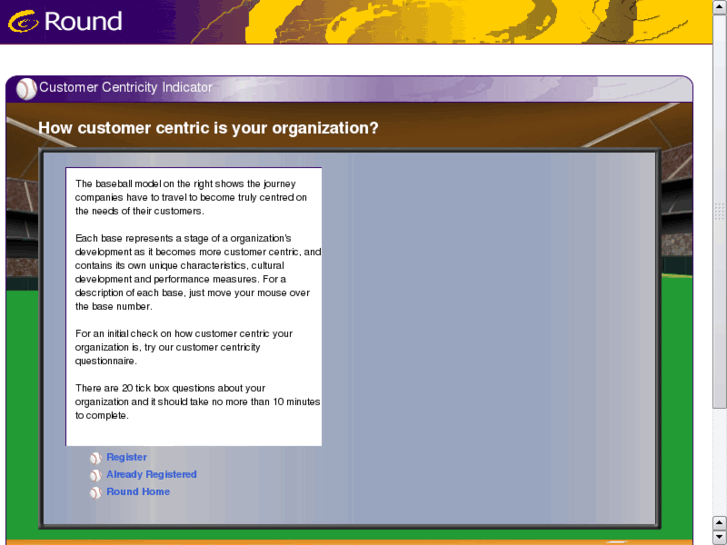
Task: Open the Register link
Action: point(127,457)
